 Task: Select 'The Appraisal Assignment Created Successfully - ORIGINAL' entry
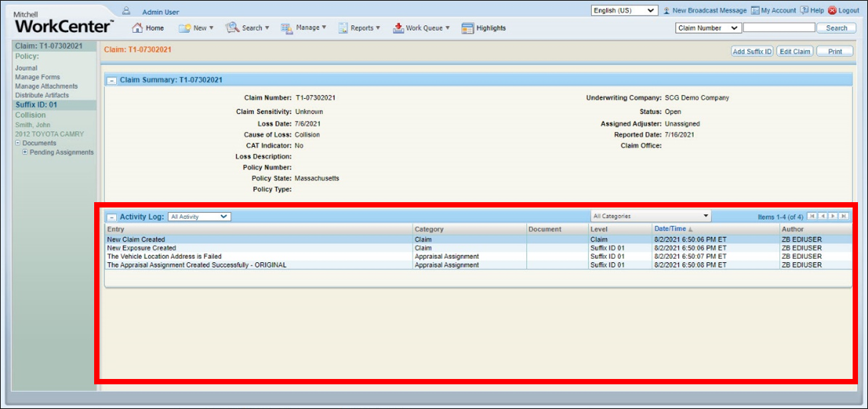pos(478,265)
